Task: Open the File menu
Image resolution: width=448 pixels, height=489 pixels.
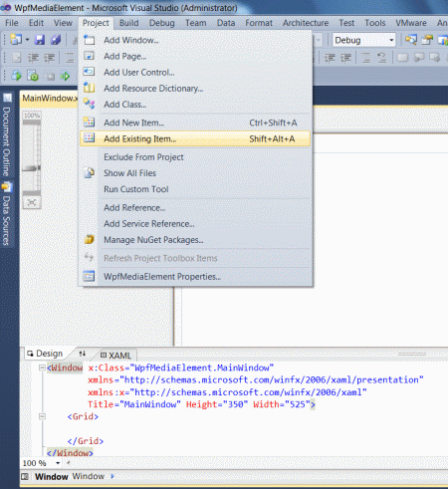Action: (12, 23)
